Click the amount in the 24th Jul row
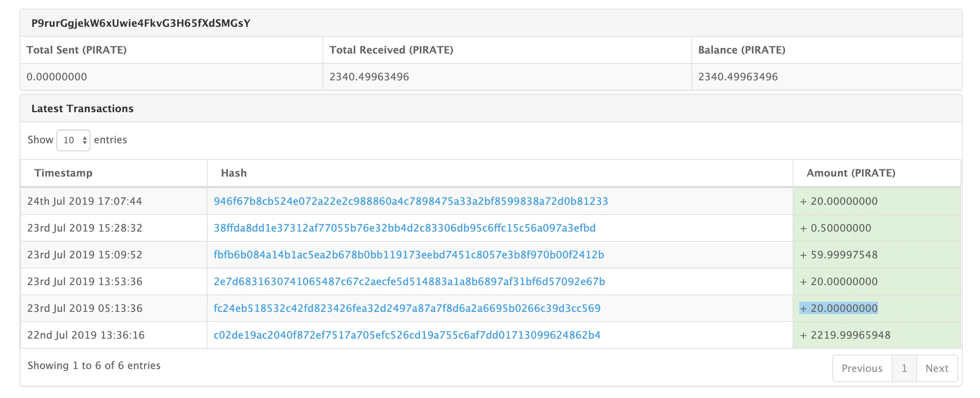Viewport: 980px width, 398px height. pyautogui.click(x=839, y=201)
